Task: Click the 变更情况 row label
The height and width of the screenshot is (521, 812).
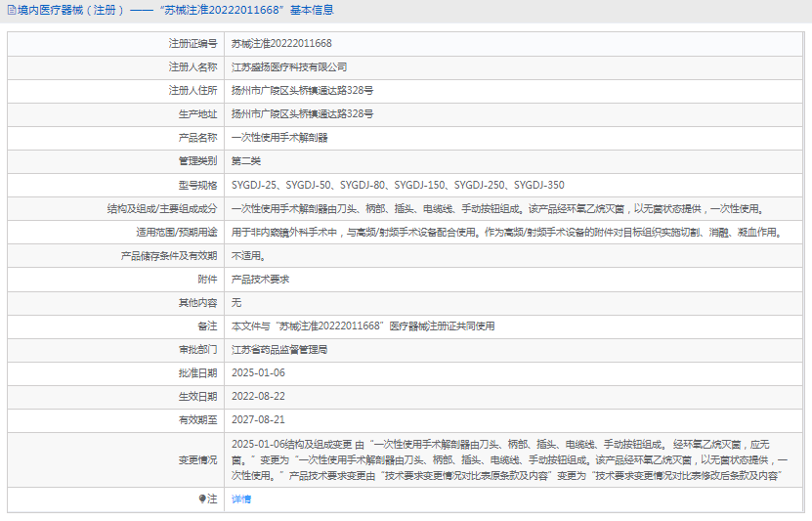Action: pyautogui.click(x=197, y=459)
